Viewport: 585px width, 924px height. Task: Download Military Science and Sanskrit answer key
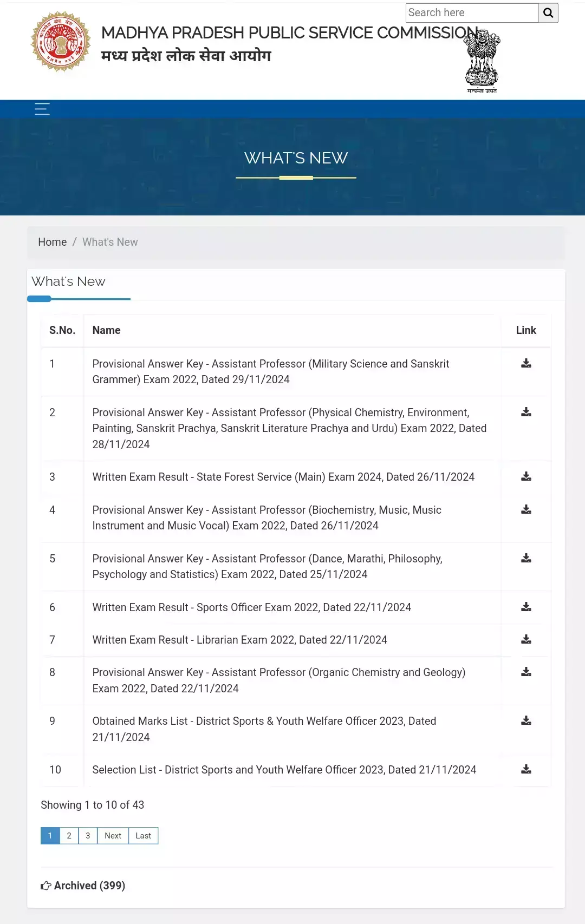pyautogui.click(x=526, y=363)
